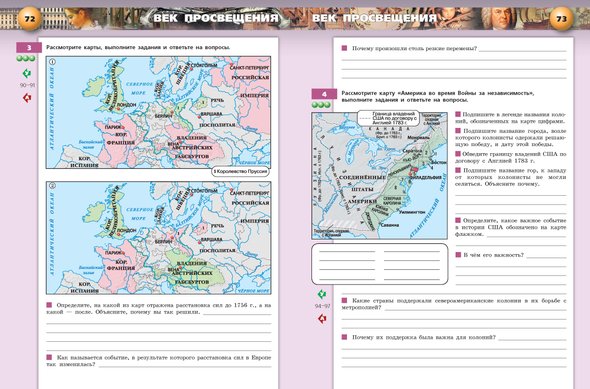Click the "1 Королевство Пруссия" legend box
This screenshot has width=590, height=389.
click(240, 172)
